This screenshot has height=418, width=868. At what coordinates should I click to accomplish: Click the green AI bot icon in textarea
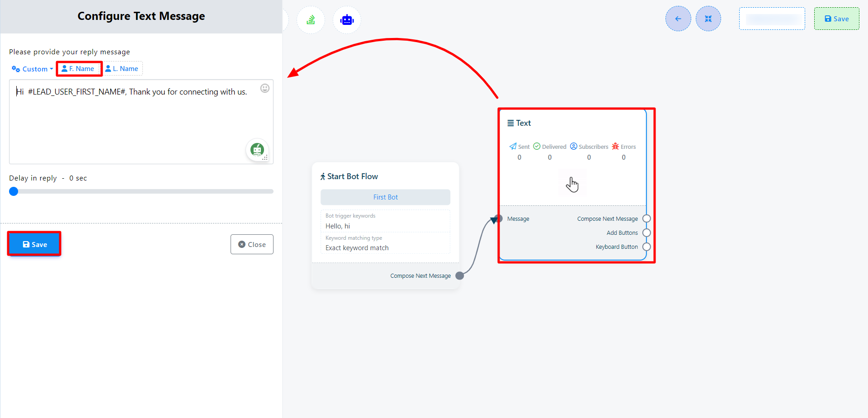[257, 149]
